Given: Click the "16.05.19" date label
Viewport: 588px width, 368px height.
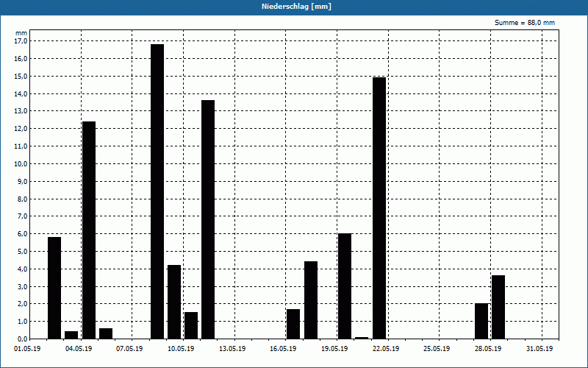Looking at the screenshot, I should tap(283, 349).
